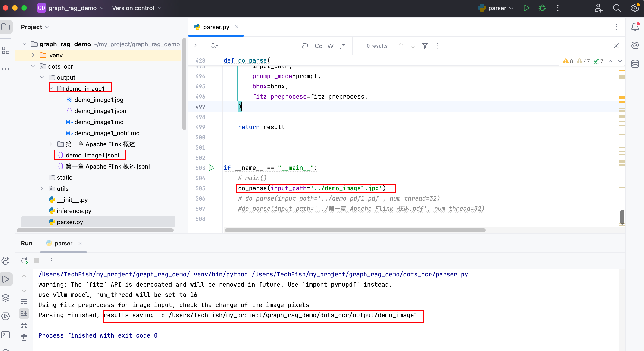Show more tool windows ellipsis

point(6,69)
